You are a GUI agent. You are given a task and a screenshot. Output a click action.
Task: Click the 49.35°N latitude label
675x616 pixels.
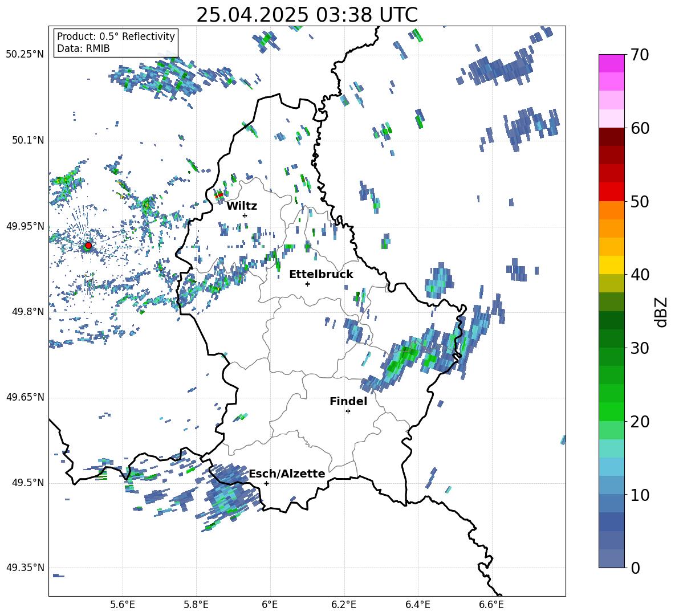point(25,568)
